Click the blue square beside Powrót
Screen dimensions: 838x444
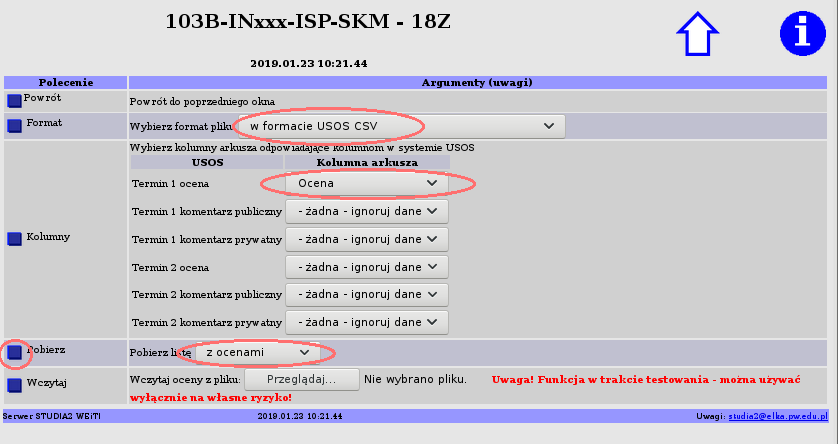[x=14, y=101]
